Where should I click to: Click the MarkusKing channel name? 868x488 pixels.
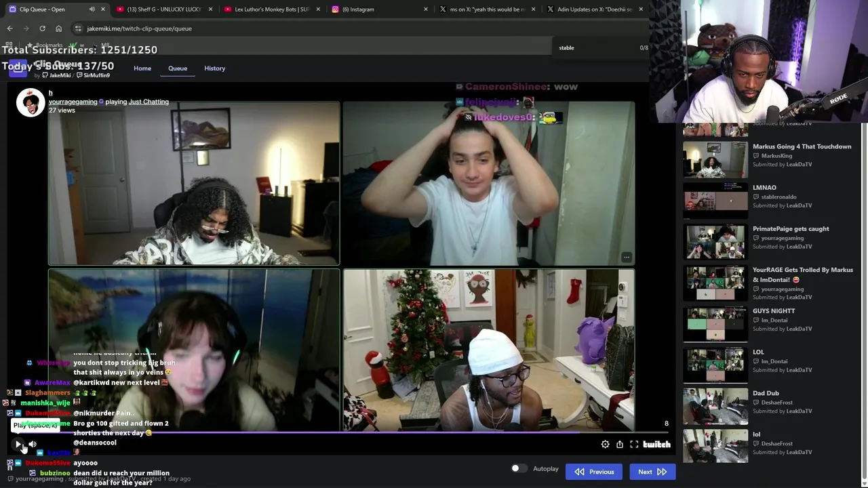point(776,156)
